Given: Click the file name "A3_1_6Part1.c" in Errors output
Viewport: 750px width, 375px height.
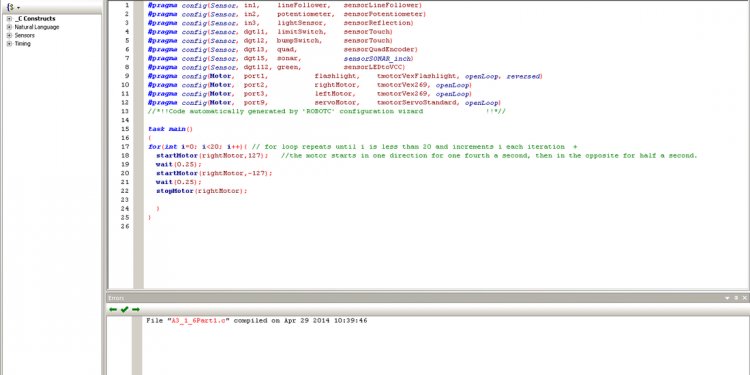Looking at the screenshot, I should (x=198, y=320).
